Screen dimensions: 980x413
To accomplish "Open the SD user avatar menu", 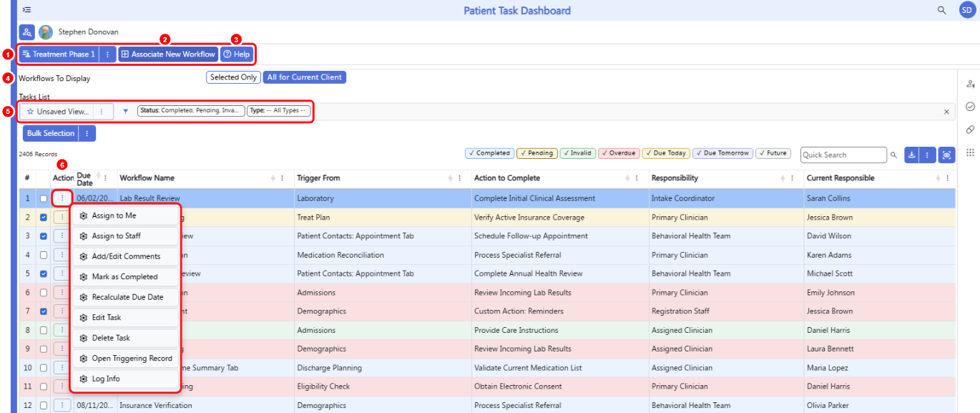I will pos(966,10).
